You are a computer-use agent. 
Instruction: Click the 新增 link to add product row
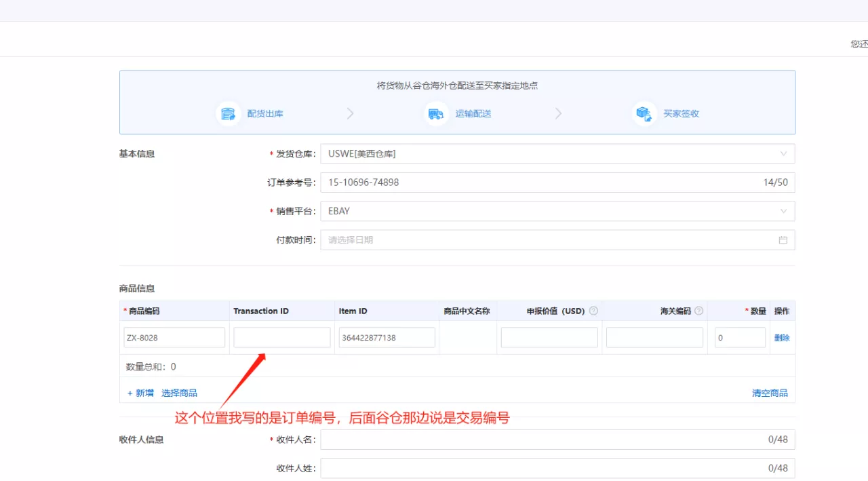140,392
